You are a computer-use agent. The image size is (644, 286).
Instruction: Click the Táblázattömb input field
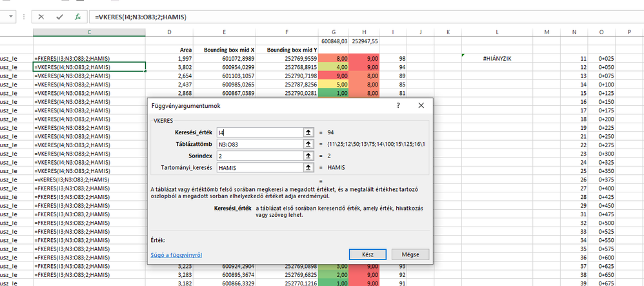(x=260, y=144)
